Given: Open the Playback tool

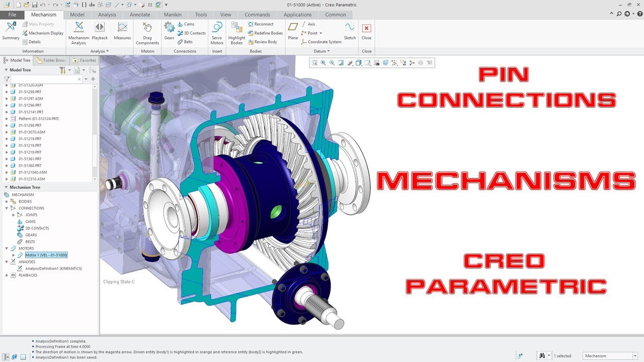Looking at the screenshot, I should pyautogui.click(x=100, y=31).
